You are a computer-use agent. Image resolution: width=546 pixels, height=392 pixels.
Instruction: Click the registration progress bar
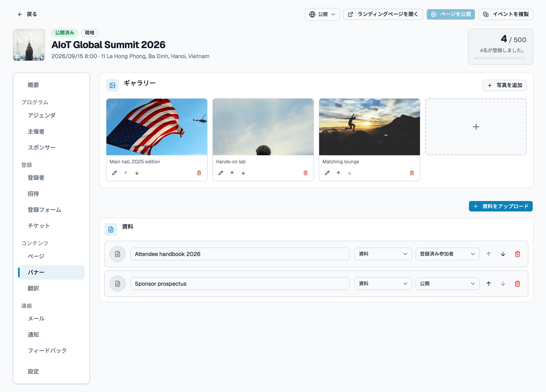500,58
